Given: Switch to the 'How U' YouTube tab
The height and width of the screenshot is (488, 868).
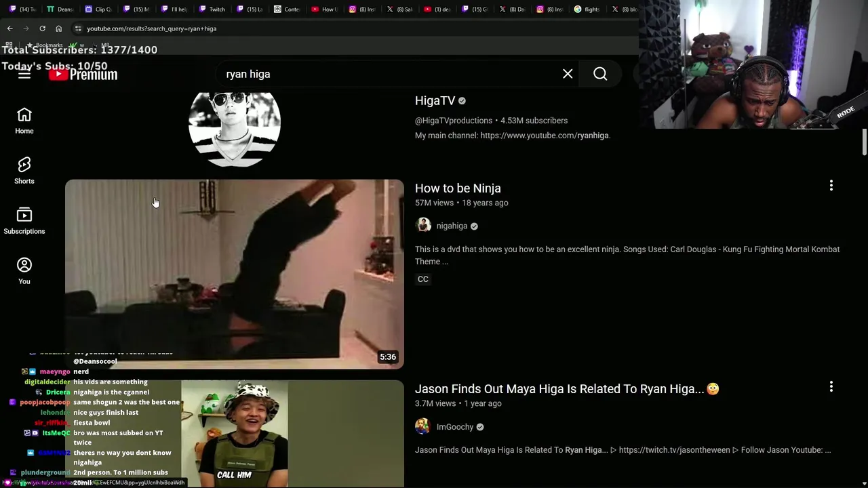Looking at the screenshot, I should click(324, 9).
